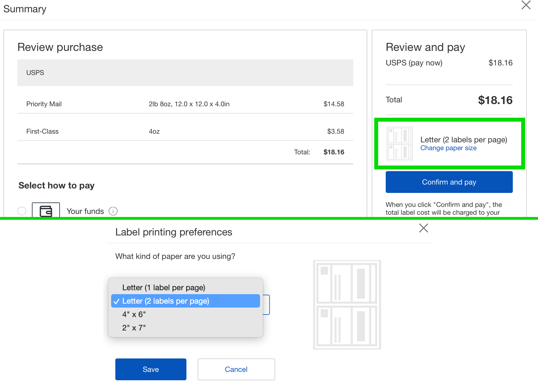Click the USPS carrier header bar
The height and width of the screenshot is (392, 538).
pyautogui.click(x=185, y=73)
